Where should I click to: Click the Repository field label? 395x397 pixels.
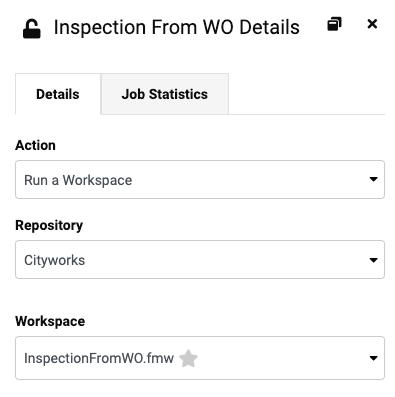(49, 225)
